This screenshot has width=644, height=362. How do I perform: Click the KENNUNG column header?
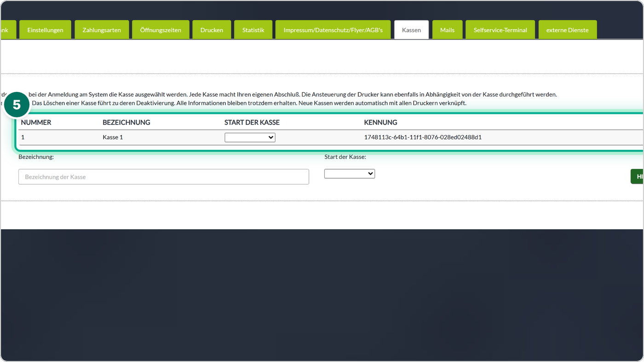point(380,122)
